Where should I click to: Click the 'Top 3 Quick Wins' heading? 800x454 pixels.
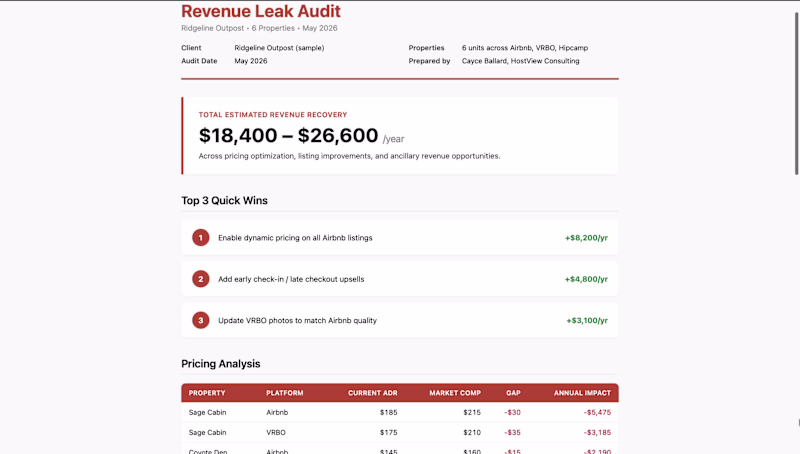(x=224, y=200)
